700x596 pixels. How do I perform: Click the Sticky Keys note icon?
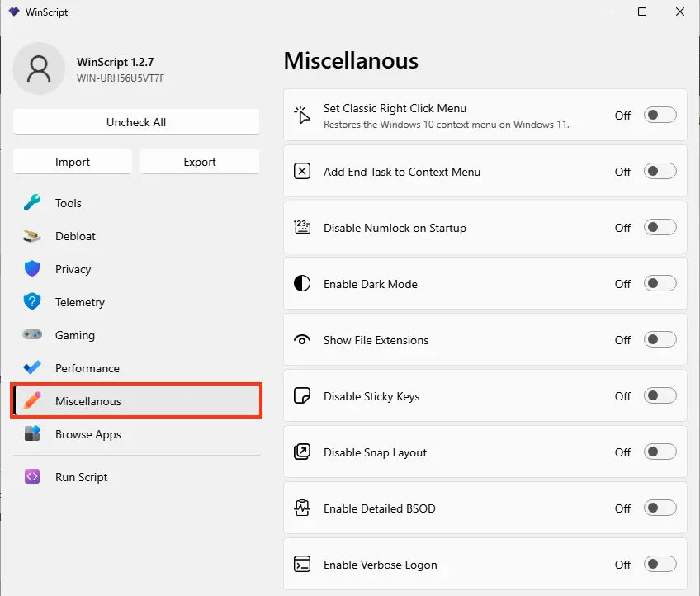(x=302, y=396)
